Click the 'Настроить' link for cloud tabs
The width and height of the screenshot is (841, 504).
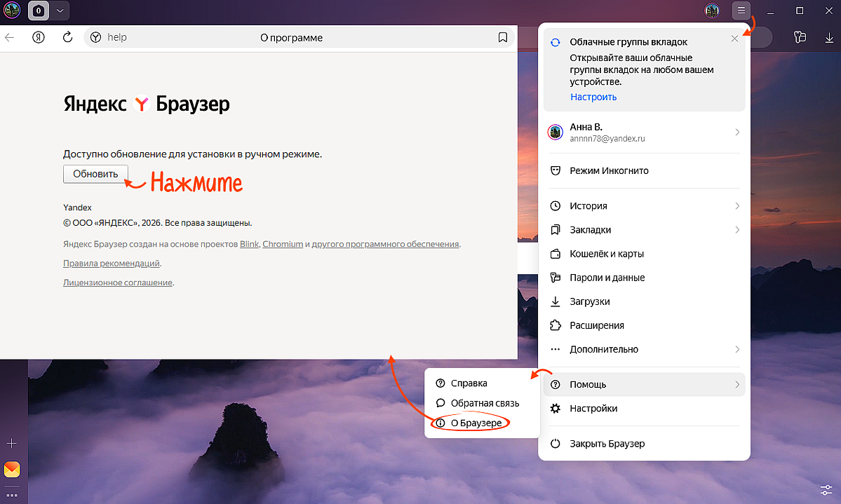click(593, 97)
